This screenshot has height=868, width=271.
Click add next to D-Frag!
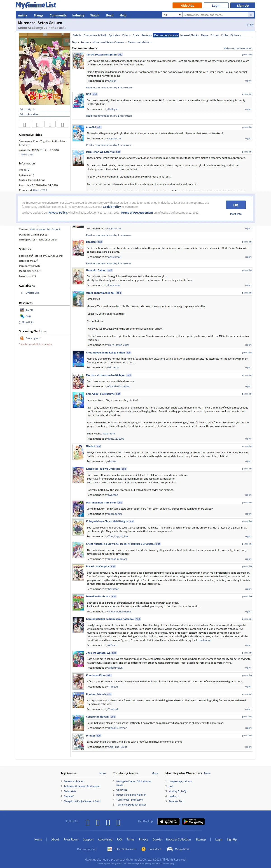98,736
